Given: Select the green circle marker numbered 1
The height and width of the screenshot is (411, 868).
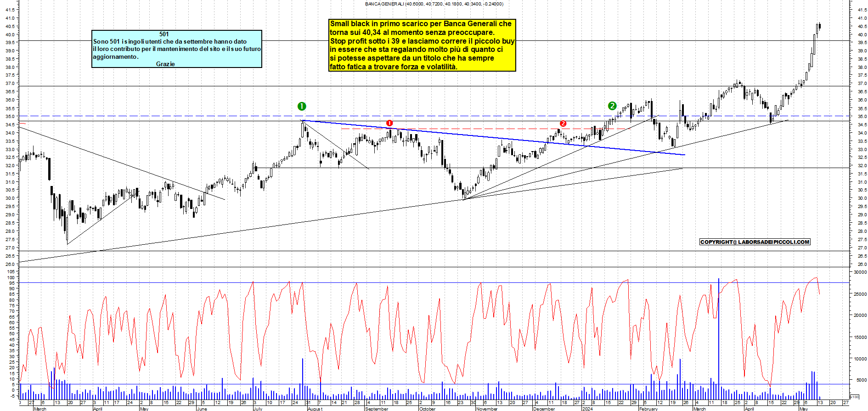Looking at the screenshot, I should pyautogui.click(x=302, y=107).
